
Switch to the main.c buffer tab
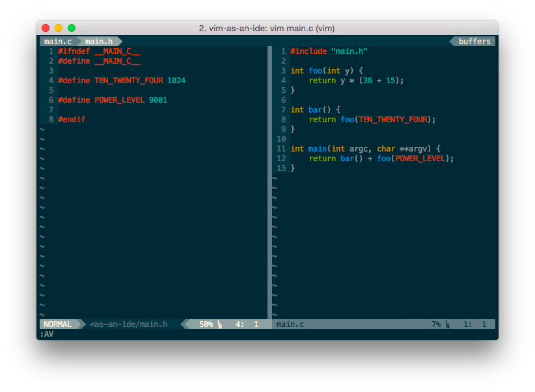coord(58,41)
